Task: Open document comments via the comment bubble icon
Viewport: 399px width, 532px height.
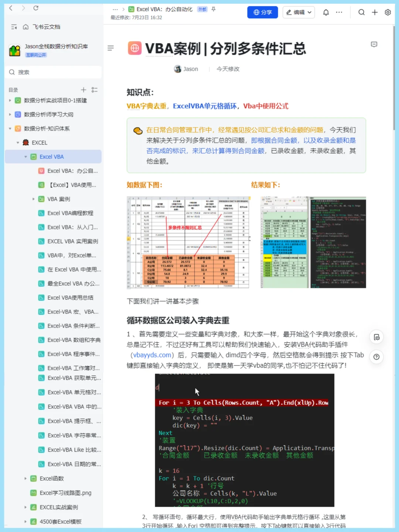Action: click(374, 44)
